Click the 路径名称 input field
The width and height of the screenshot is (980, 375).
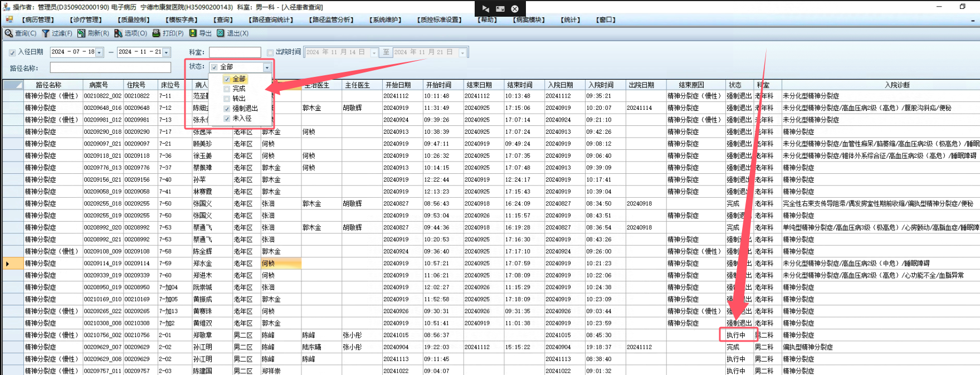(110, 68)
